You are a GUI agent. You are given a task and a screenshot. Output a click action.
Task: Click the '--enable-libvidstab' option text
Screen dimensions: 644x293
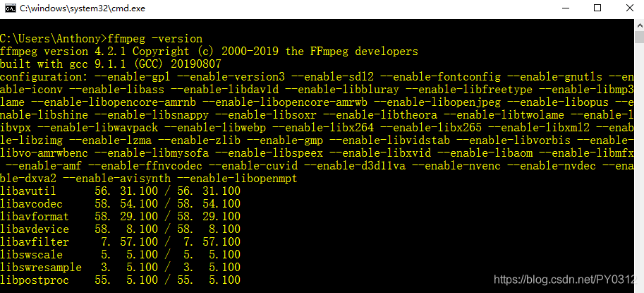point(390,140)
